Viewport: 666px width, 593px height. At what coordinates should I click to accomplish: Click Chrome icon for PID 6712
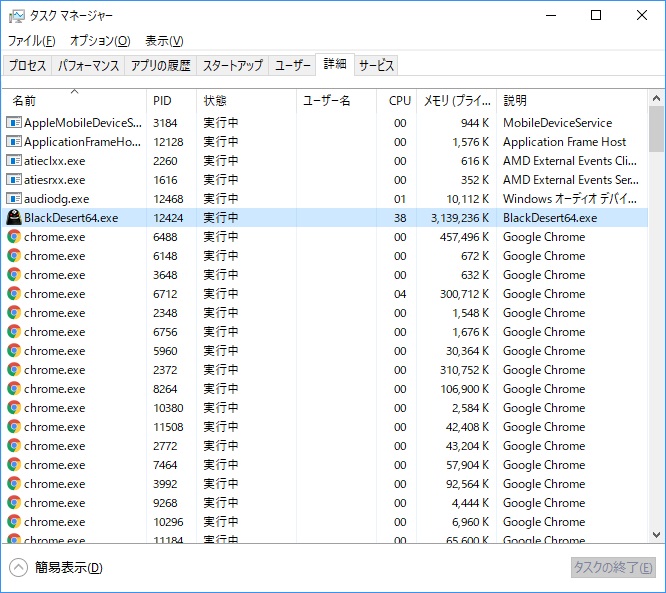point(14,294)
